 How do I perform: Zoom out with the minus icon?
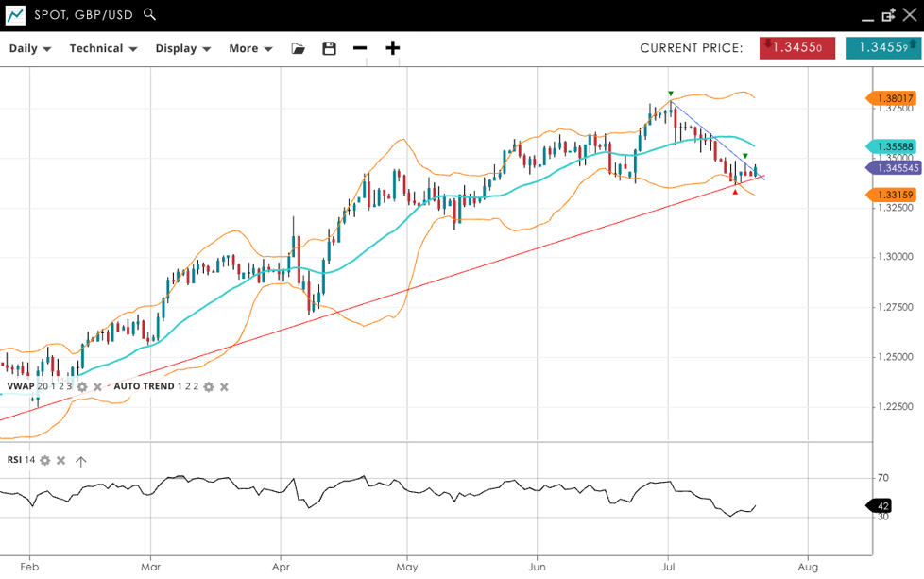[360, 48]
